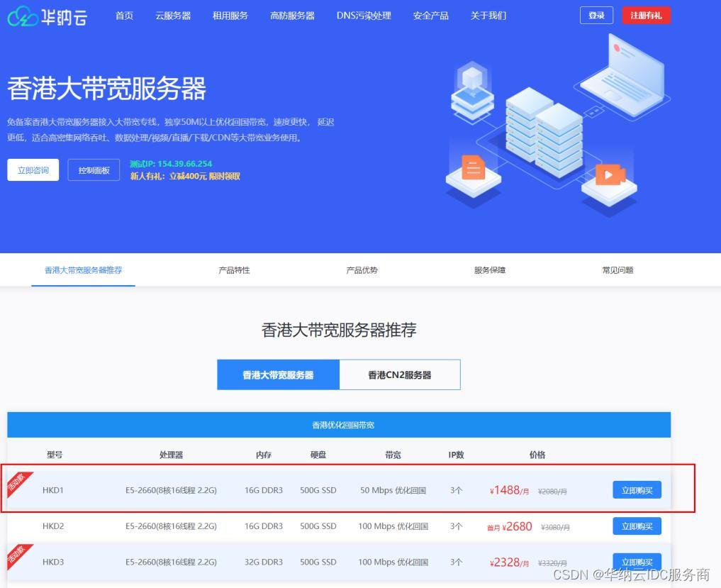The image size is (721, 588).
Task: Click the 活动款 ribbon badge on HKD1
Action: 18,483
